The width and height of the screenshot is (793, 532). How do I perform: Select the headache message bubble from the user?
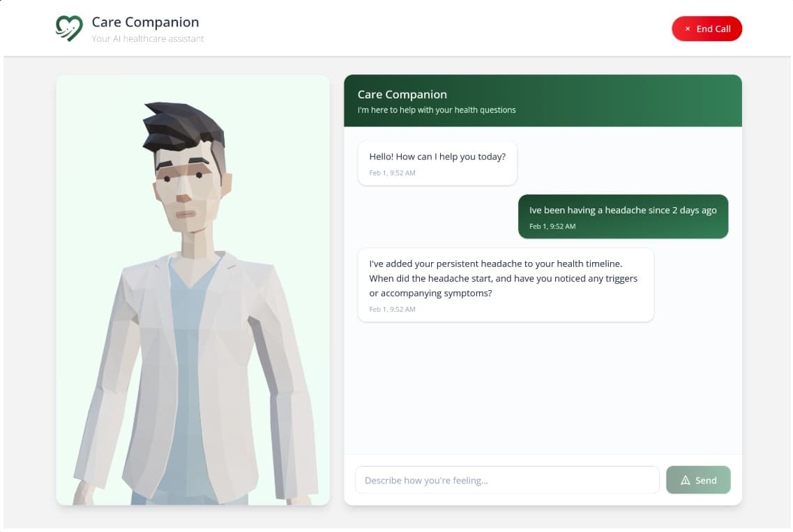tap(623, 216)
